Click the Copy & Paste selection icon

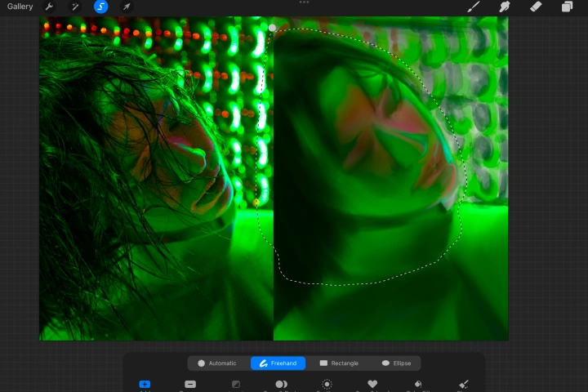click(x=281, y=384)
